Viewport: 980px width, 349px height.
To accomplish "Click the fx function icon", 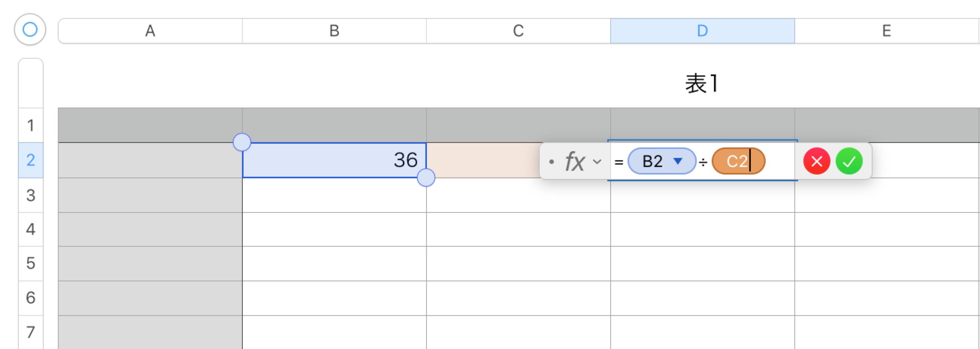I will [x=575, y=162].
